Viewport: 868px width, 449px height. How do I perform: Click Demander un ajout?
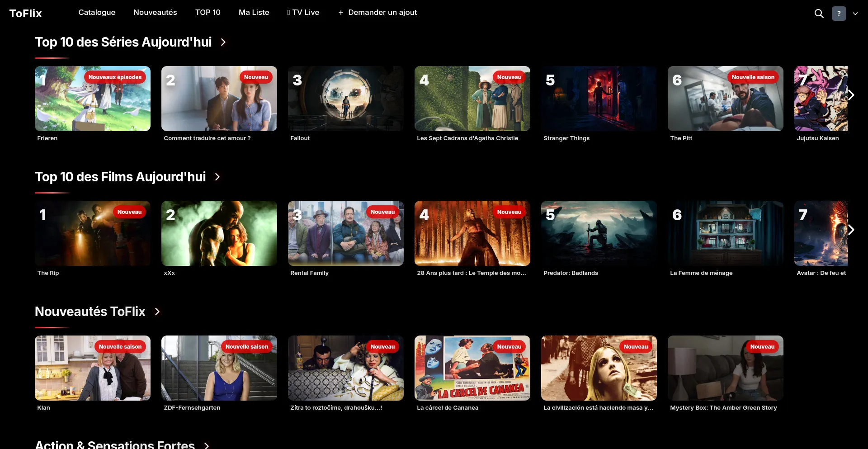click(x=382, y=12)
